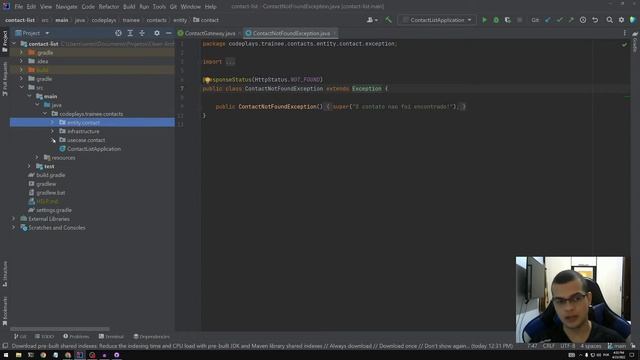Expand the .idea folder arrow

click(21, 61)
